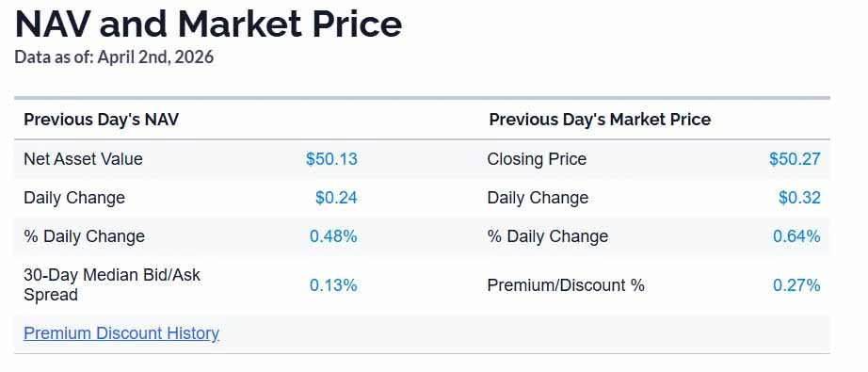Click the NAV and Market Price heading
Viewport: 868px width, 372px height.
(208, 24)
